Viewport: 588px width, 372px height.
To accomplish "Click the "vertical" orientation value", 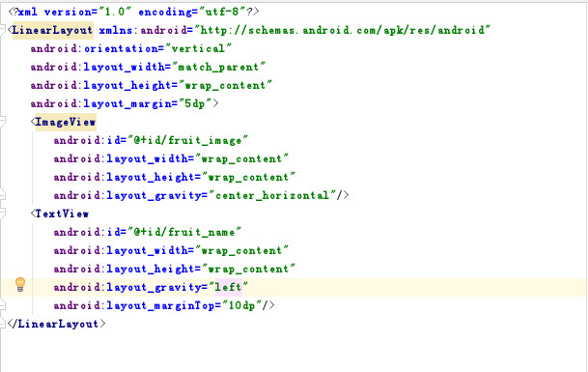I will click(198, 48).
